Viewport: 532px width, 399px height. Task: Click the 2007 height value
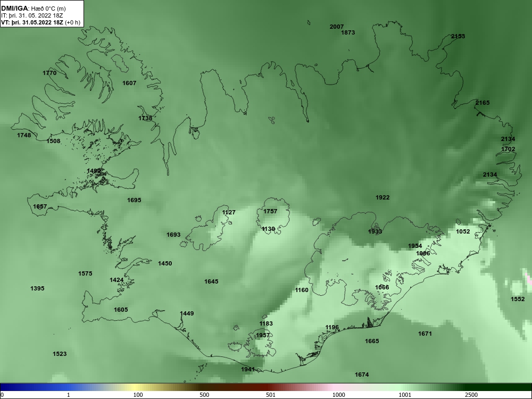click(x=337, y=27)
